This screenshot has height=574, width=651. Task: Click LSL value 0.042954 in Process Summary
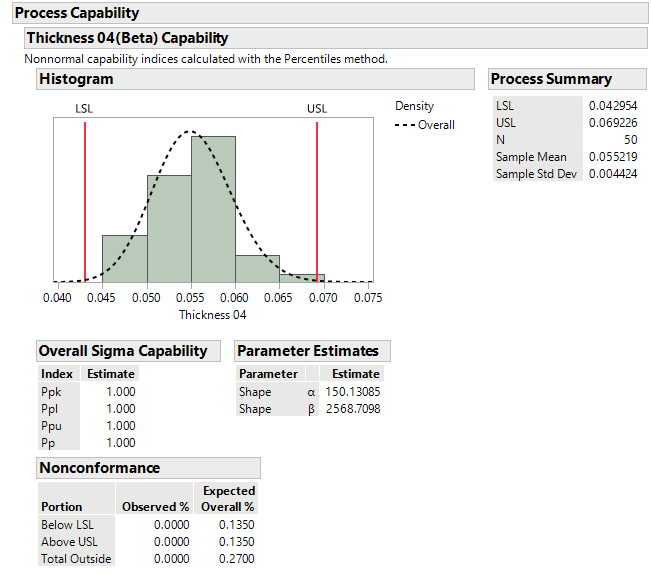(613, 106)
